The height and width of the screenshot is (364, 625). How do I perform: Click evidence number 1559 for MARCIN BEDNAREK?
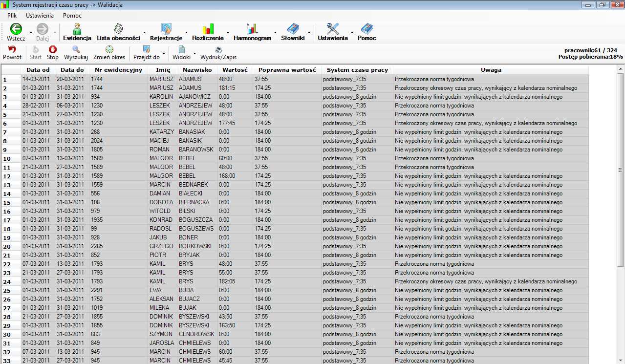(97, 185)
